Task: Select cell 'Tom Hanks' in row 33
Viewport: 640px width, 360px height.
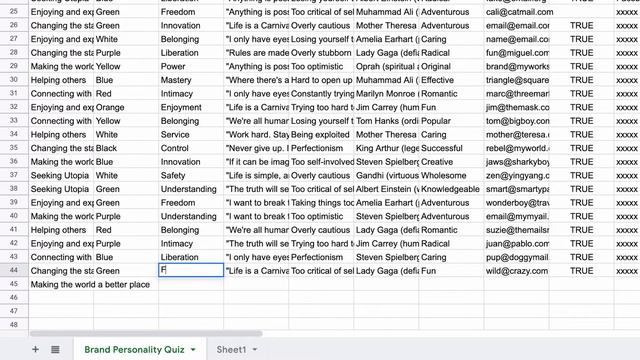Action: 386,121
